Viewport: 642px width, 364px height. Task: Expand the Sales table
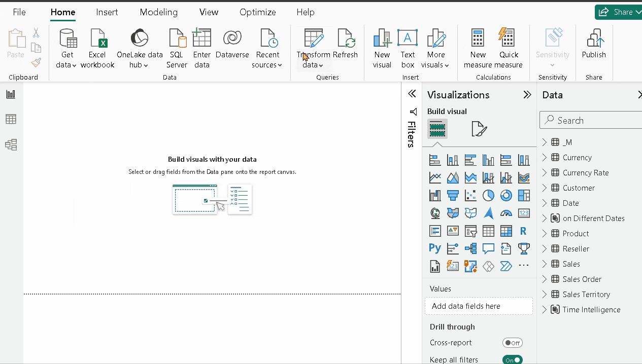tap(545, 264)
